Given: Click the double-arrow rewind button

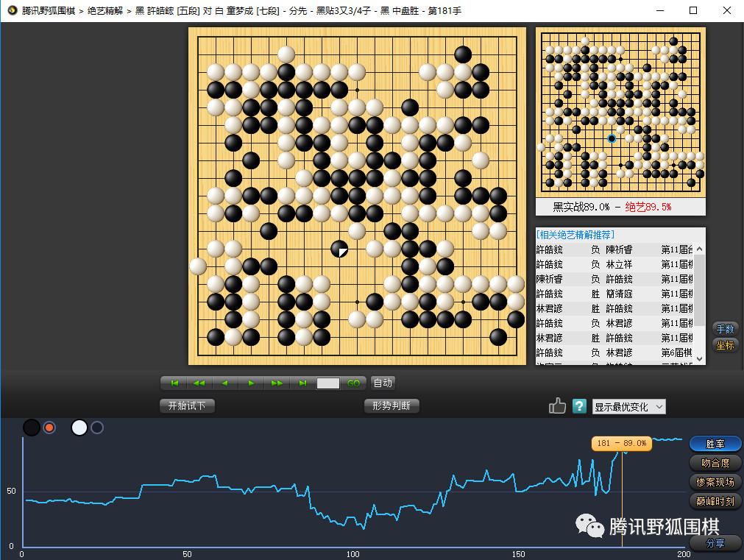Looking at the screenshot, I should (x=199, y=383).
